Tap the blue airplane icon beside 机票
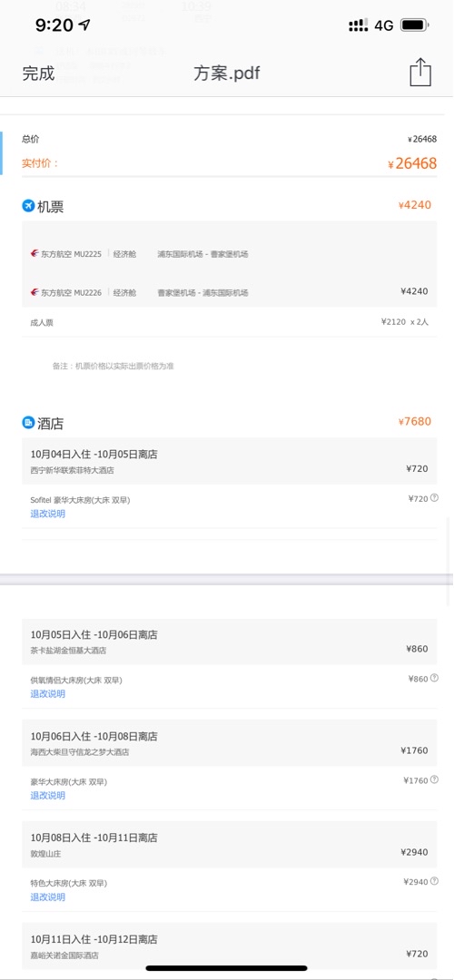Screen dimensions: 454x980 coord(28,205)
